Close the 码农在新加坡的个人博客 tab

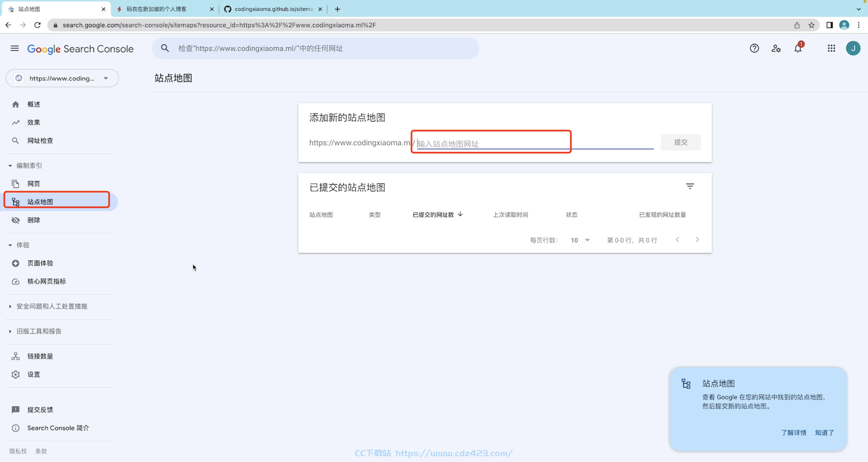(212, 9)
